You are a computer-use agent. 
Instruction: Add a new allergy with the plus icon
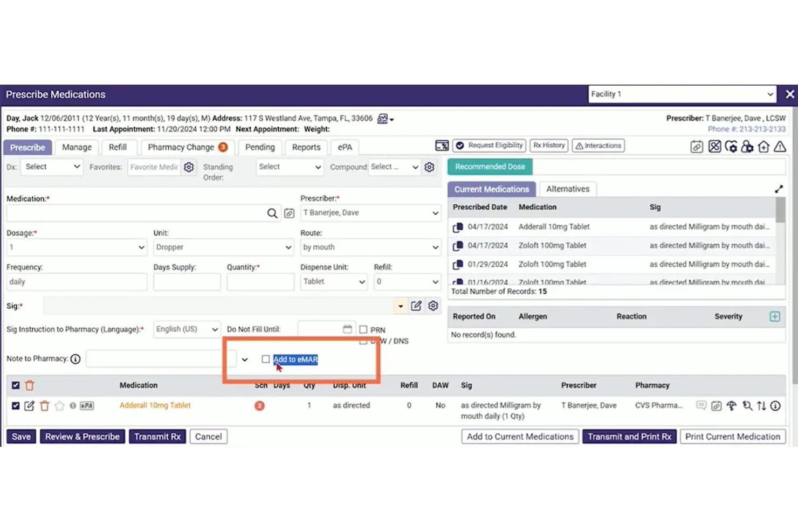(775, 316)
